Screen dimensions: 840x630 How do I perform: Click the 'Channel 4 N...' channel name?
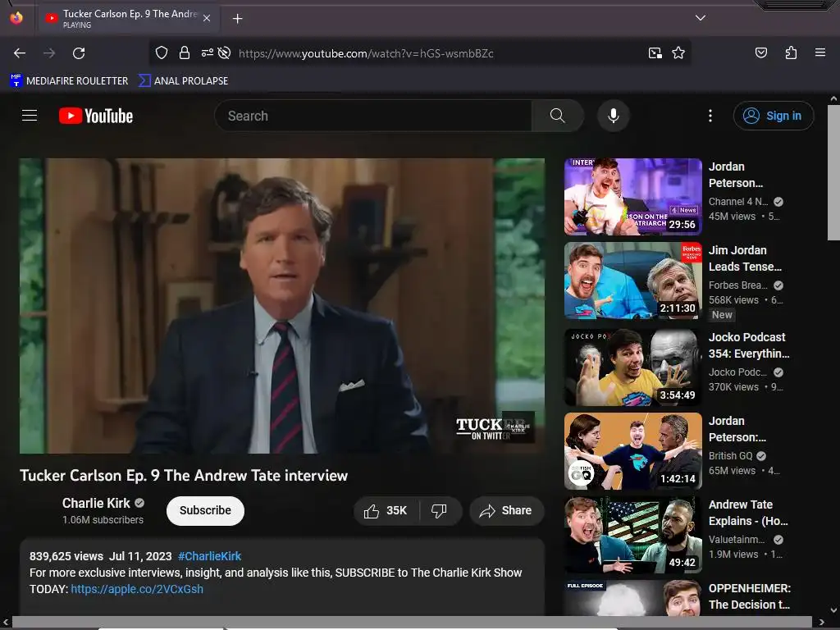click(738, 202)
